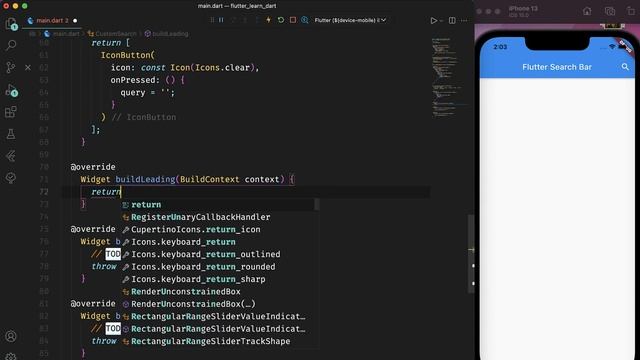
Task: Open the Explorer view in activity bar
Action: pos(11,24)
